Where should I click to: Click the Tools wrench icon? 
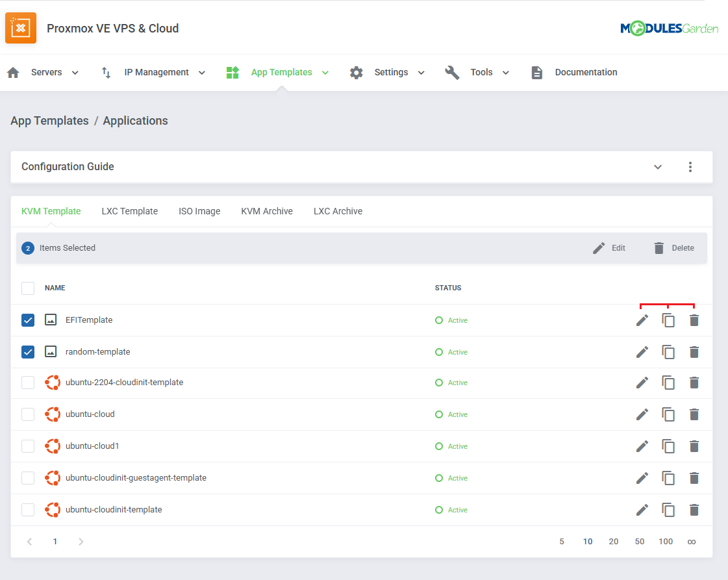(452, 73)
